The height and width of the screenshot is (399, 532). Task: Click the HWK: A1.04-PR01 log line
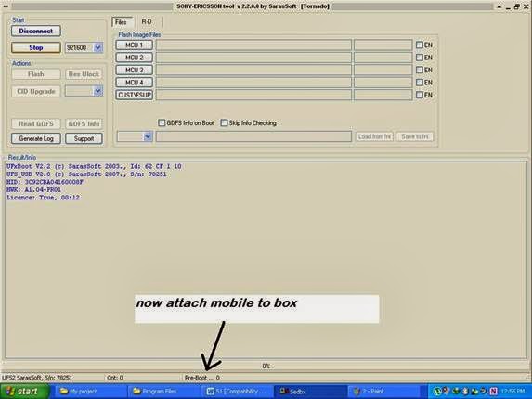[34, 190]
